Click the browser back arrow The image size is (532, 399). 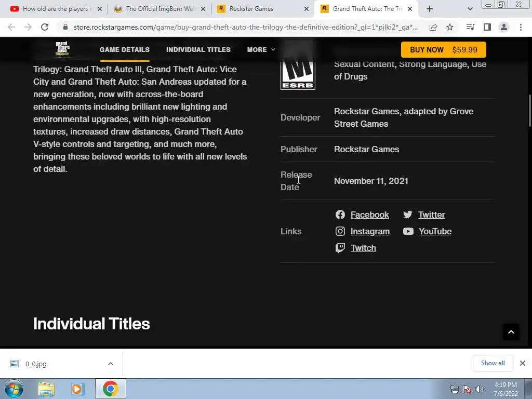[11, 27]
